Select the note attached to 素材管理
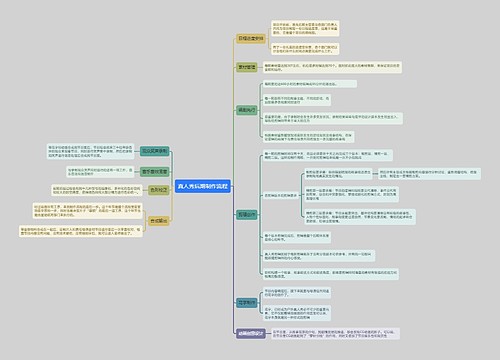Image resolution: width=500 pixels, height=360 pixels. point(332,67)
